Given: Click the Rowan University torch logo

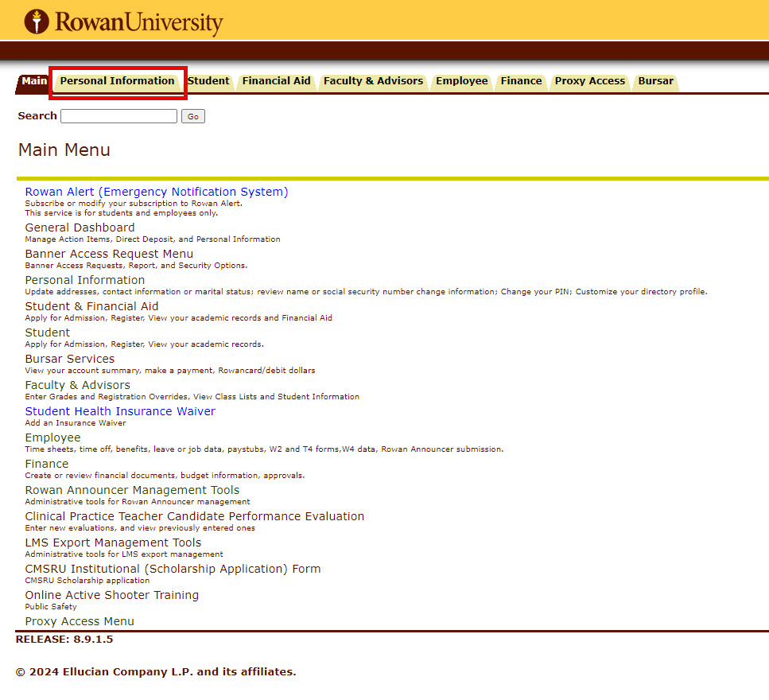Looking at the screenshot, I should point(37,21).
